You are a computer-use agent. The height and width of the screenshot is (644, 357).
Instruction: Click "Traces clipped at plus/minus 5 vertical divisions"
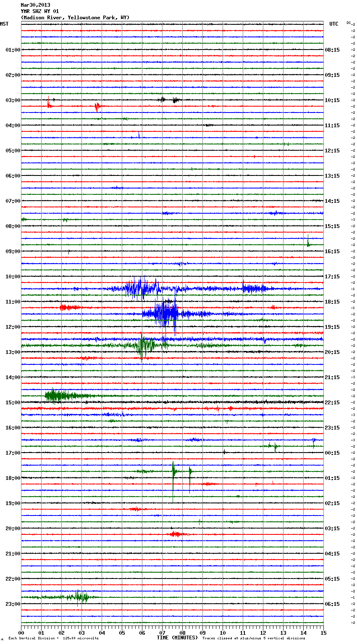pyautogui.click(x=254, y=638)
